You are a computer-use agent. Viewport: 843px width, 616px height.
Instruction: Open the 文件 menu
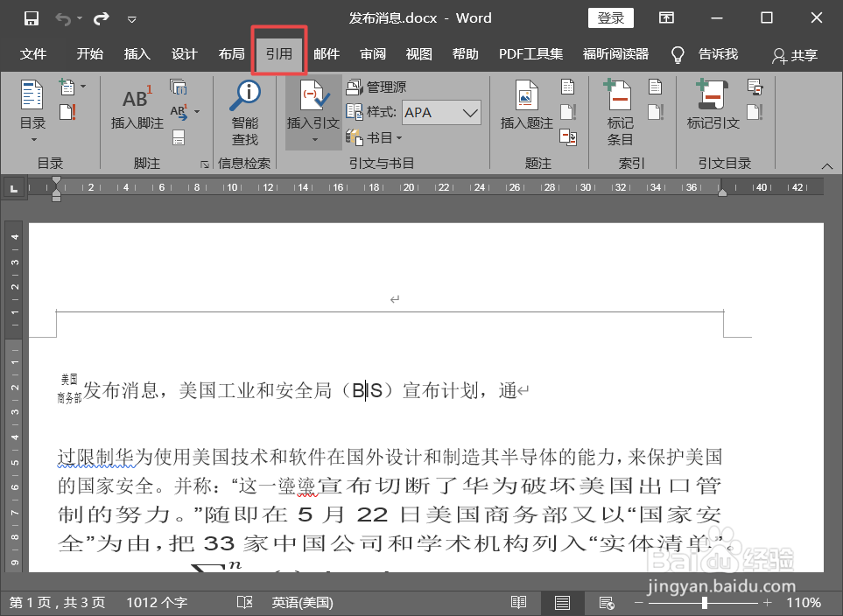tap(33, 54)
